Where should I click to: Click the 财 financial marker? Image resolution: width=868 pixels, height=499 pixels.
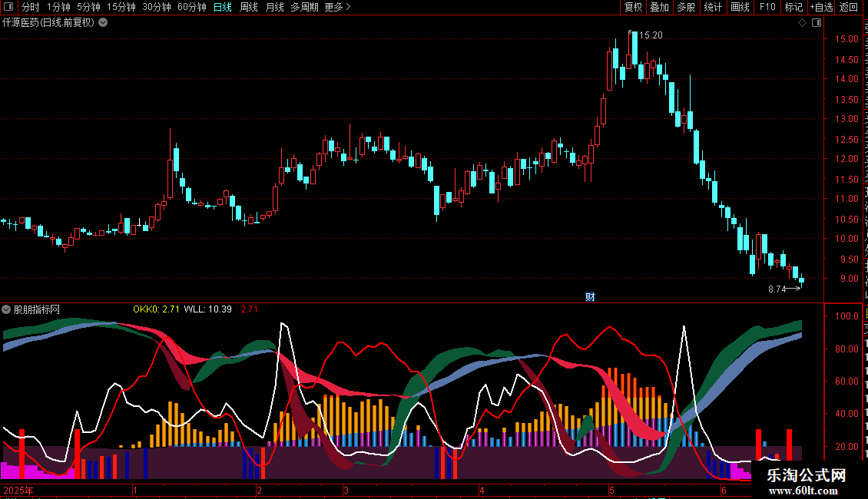click(590, 297)
